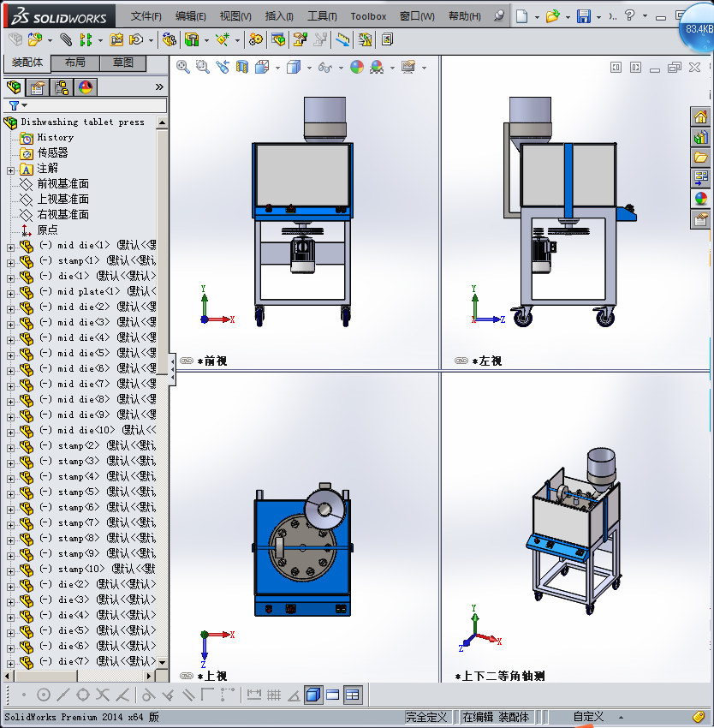Expand the die<1> tree node

pos(10,278)
